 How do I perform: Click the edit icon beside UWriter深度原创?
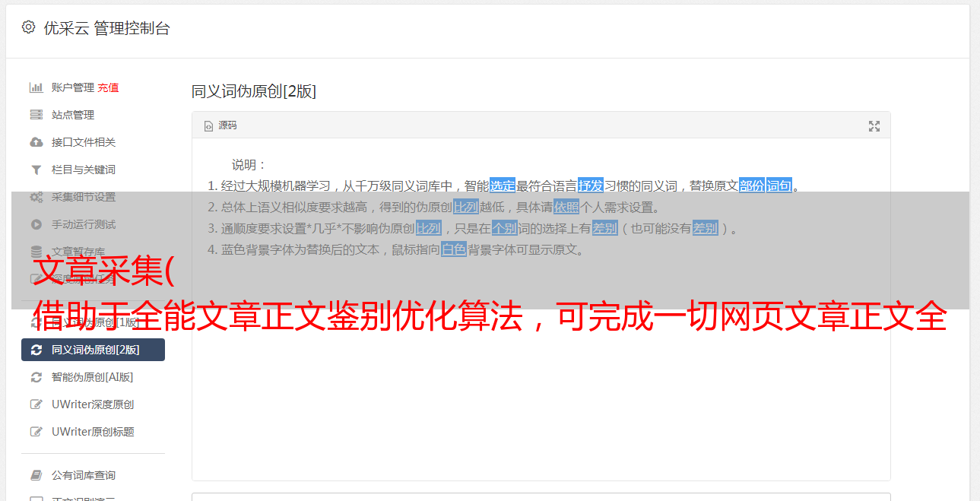click(x=36, y=404)
